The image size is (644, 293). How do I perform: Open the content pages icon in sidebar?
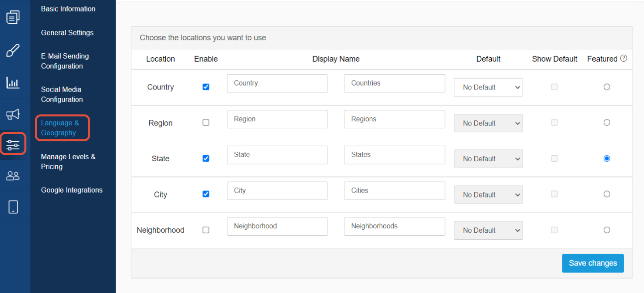click(x=13, y=17)
